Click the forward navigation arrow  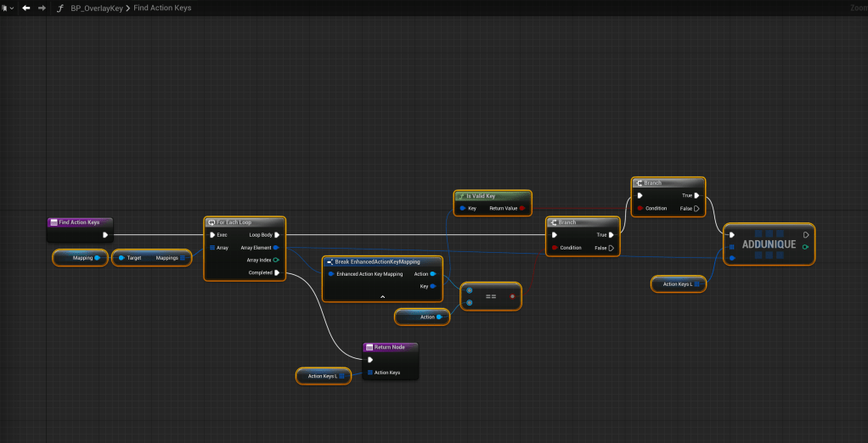pyautogui.click(x=42, y=8)
